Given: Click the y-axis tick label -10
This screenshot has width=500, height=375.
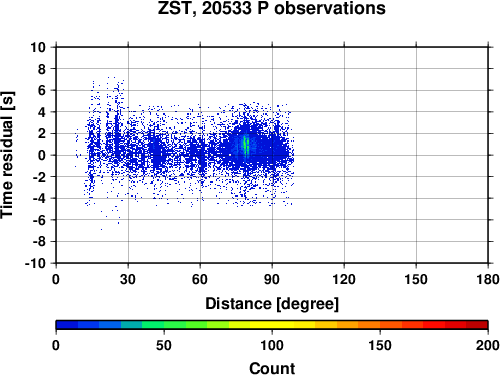Looking at the screenshot, I should (x=35, y=263).
